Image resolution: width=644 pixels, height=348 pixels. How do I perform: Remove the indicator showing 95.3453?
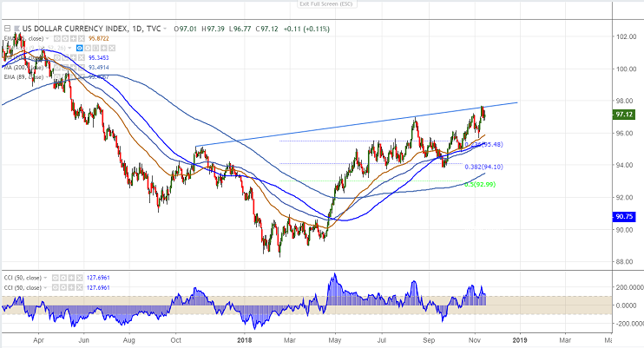[82, 58]
